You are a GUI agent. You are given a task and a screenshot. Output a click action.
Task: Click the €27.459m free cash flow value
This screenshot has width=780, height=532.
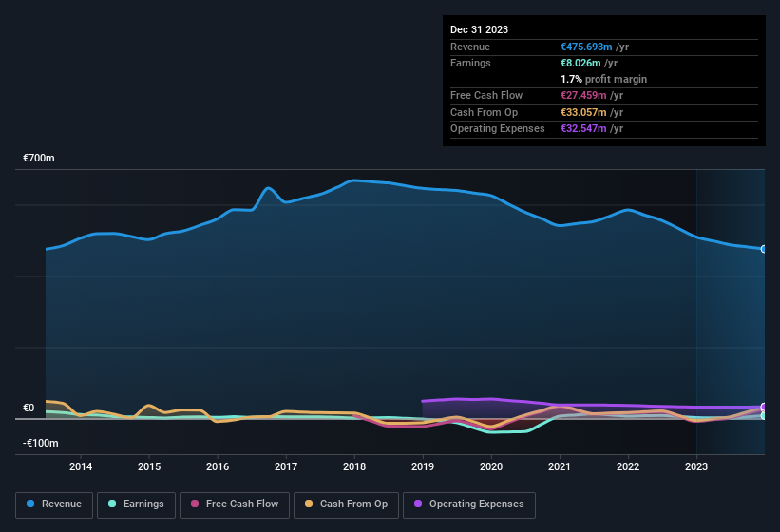[583, 95]
